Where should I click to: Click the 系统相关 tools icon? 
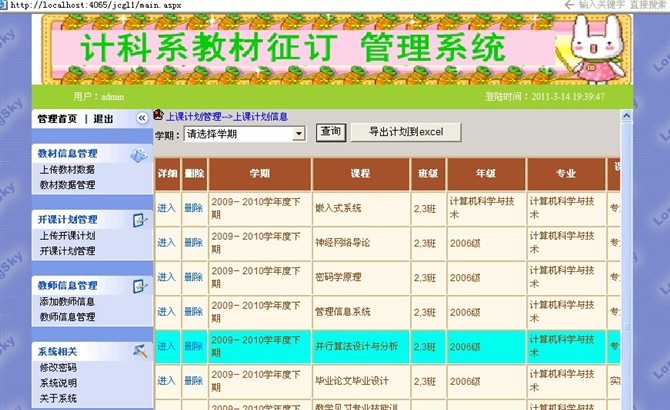coord(138,351)
